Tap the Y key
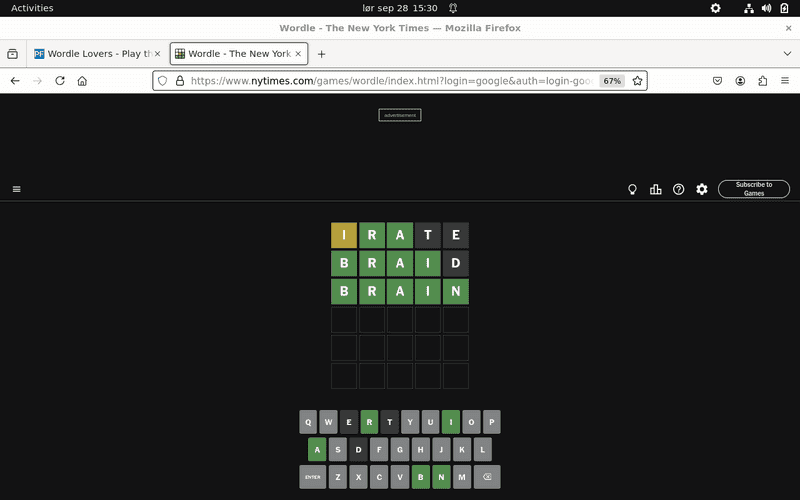 tap(410, 422)
